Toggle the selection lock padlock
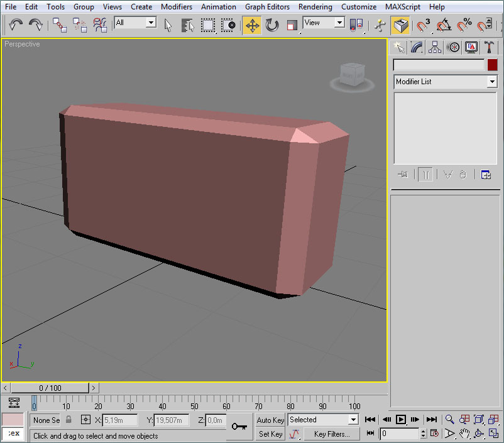This screenshot has width=504, height=443. (68, 420)
